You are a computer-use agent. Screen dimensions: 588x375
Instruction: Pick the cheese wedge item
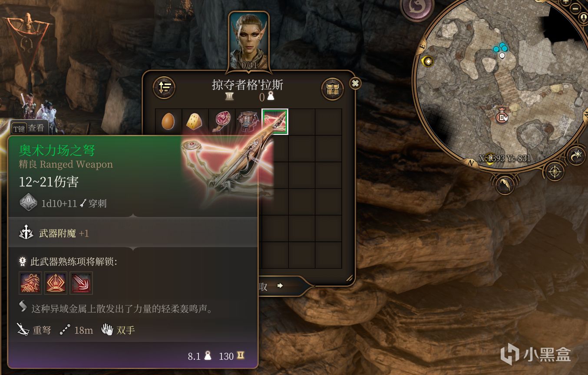195,122
